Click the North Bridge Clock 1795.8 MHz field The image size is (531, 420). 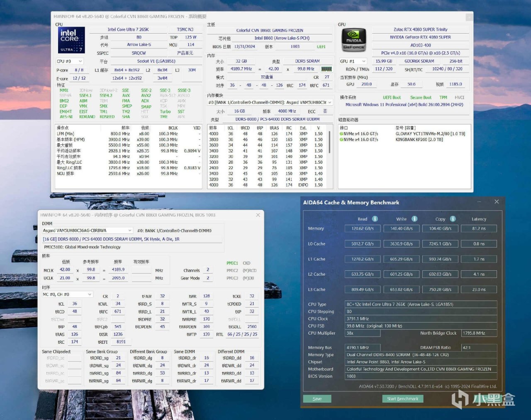[479, 333]
